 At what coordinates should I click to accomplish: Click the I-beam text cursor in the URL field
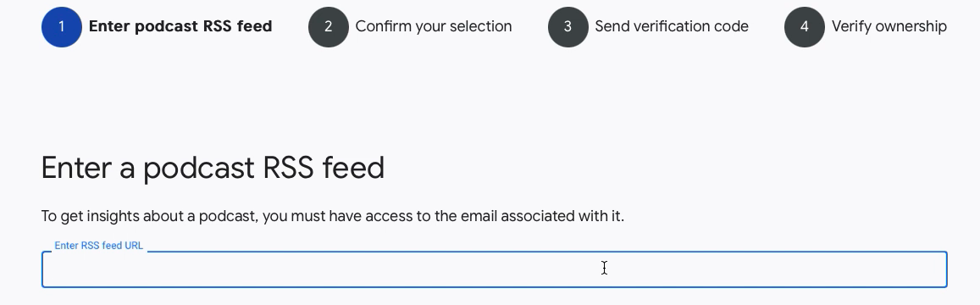[x=605, y=268]
